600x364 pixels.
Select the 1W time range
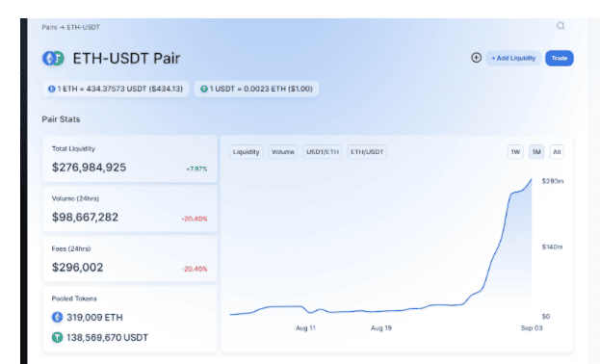pos(515,152)
